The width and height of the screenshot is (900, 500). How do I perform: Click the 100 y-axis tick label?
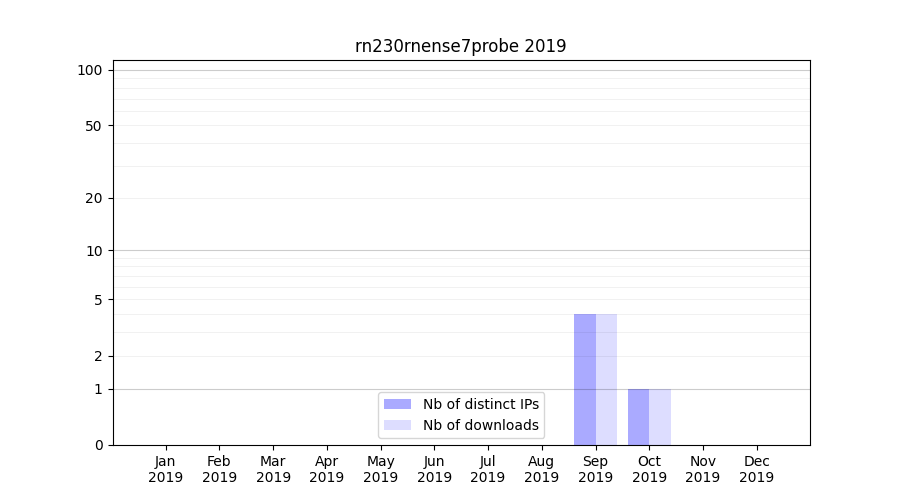pyautogui.click(x=90, y=70)
